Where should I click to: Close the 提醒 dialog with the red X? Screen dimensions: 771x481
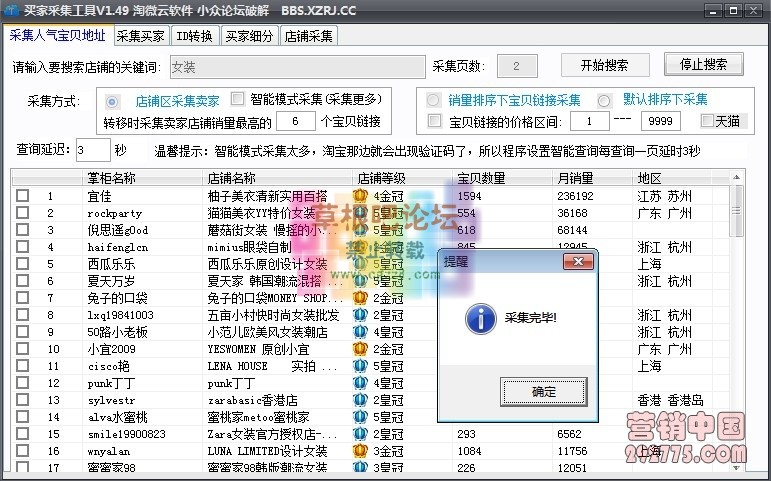click(578, 262)
